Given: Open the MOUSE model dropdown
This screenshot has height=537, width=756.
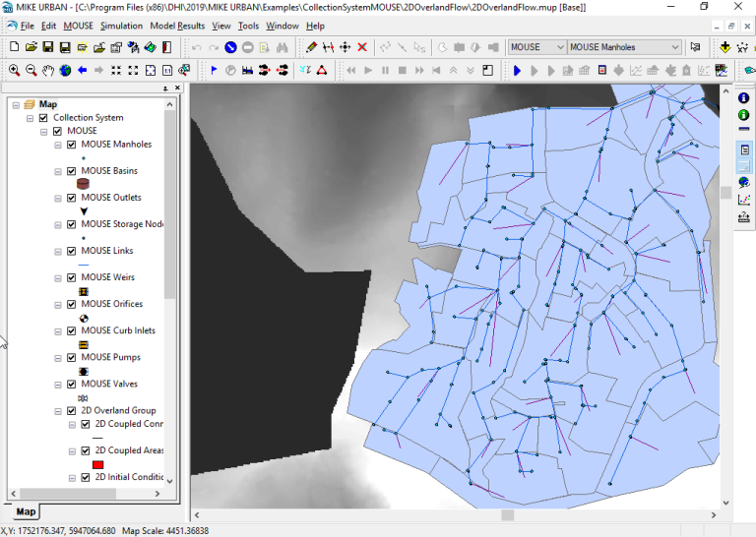Looking at the screenshot, I should 536,47.
